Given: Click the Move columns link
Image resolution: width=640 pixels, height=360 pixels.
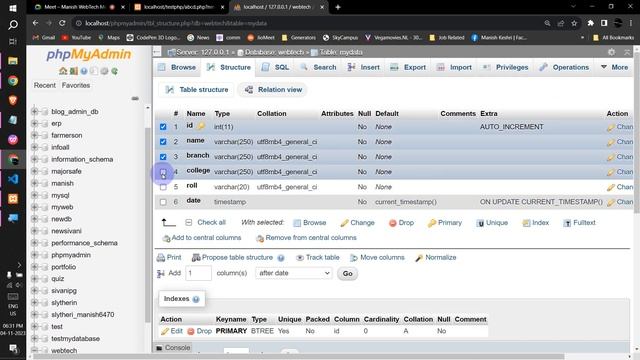Looking at the screenshot, I should tap(377, 258).
